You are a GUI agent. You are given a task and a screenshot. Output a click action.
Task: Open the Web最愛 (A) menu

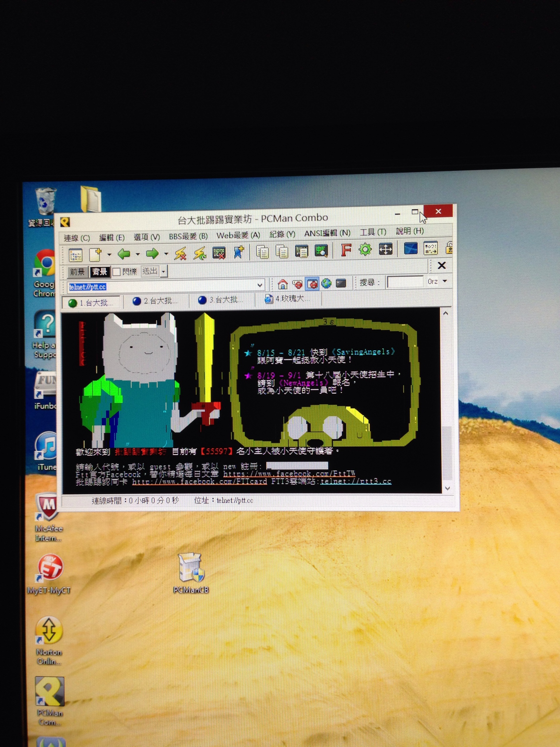(238, 235)
